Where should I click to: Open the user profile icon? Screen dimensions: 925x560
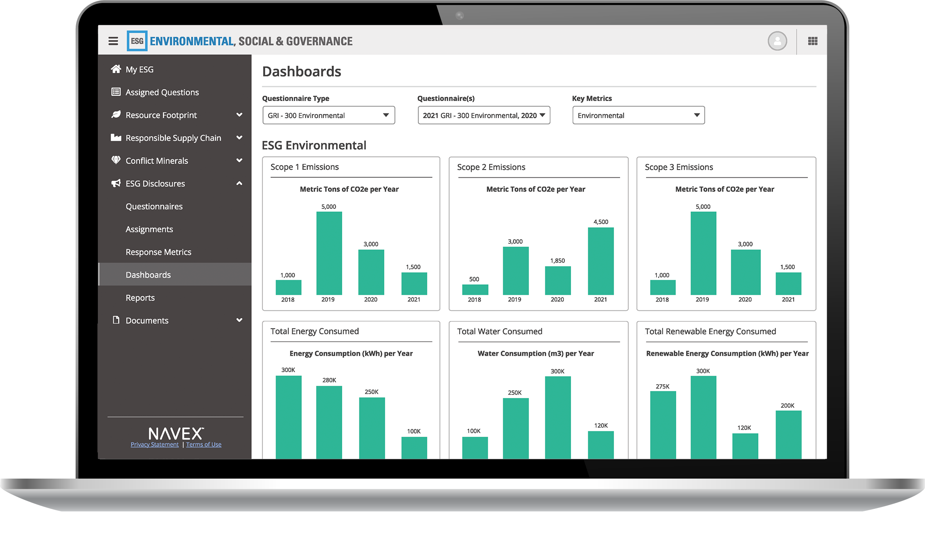(777, 41)
